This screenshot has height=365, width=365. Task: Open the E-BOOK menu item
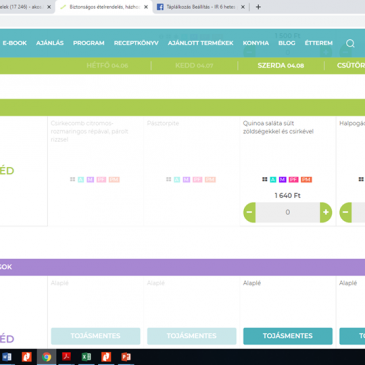(x=15, y=43)
